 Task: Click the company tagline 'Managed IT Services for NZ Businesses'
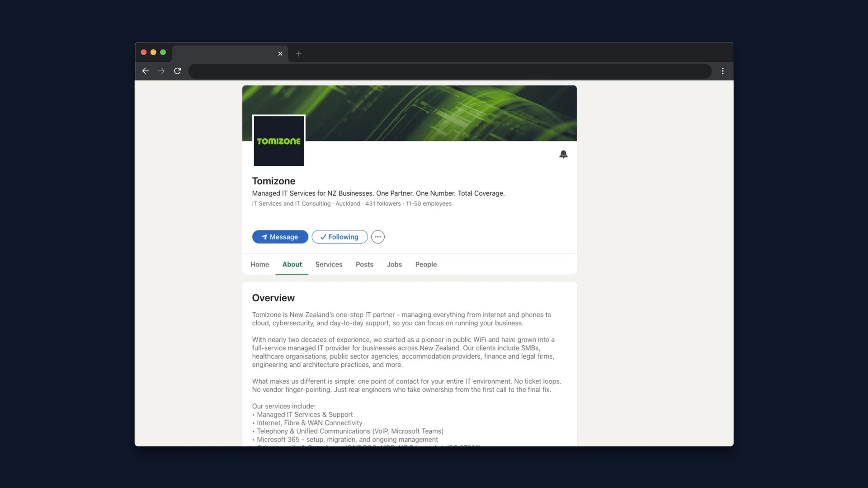click(378, 193)
